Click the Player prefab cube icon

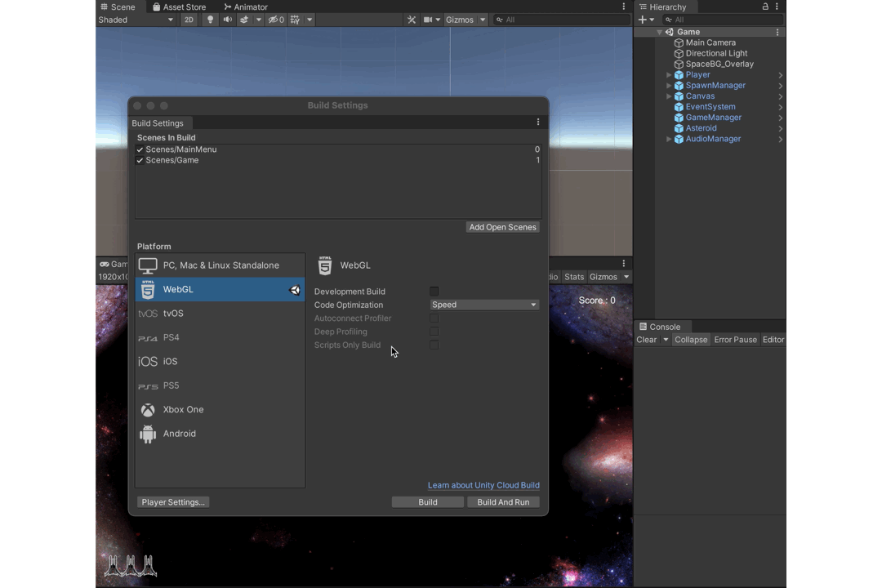(679, 75)
